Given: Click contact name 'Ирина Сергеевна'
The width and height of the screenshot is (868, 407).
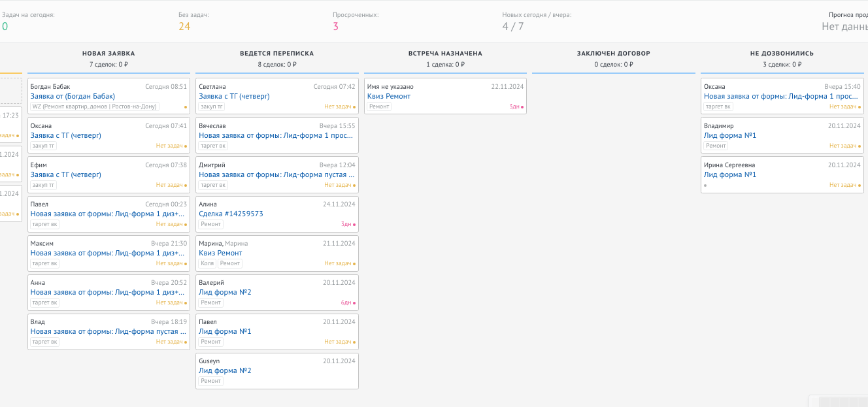Looking at the screenshot, I should pyautogui.click(x=729, y=165).
